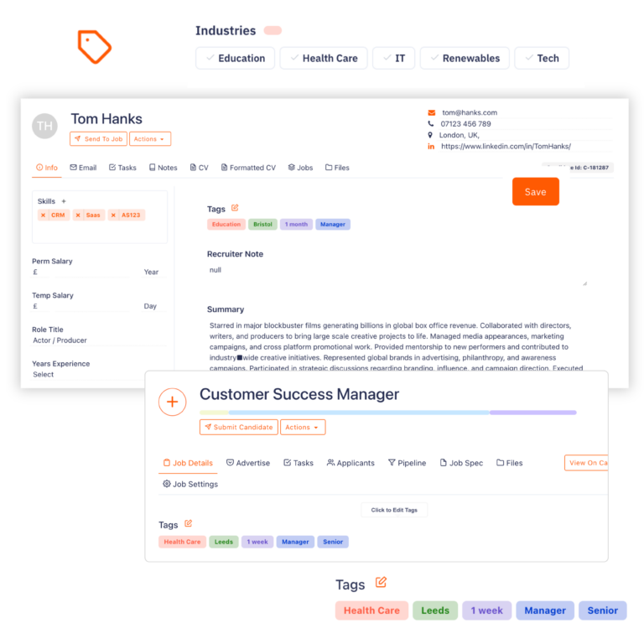Remove the AS123 skill tag

[113, 216]
